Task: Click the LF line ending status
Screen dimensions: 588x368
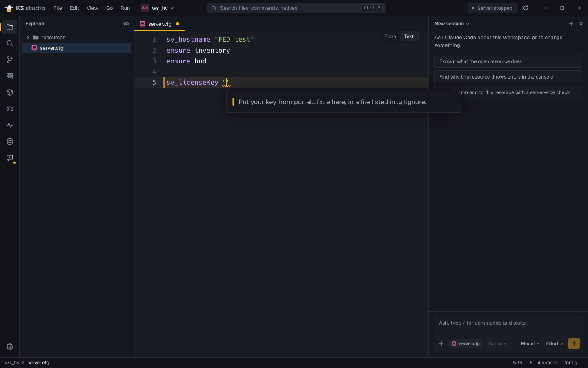Action: (x=530, y=363)
